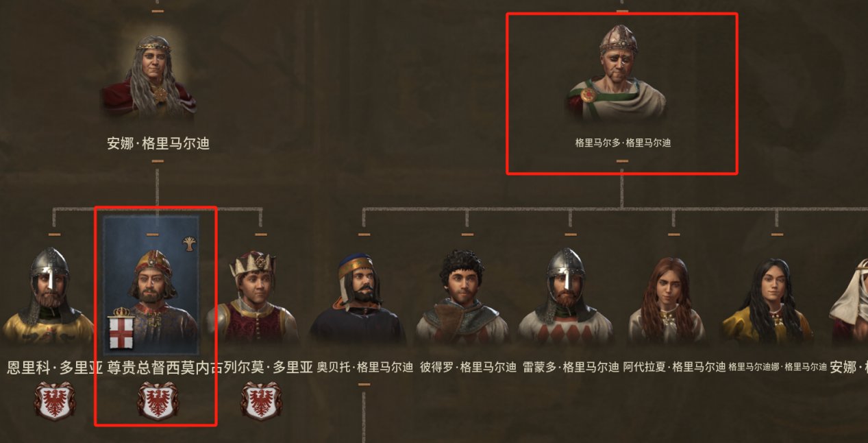Click the name label 阿代拉夏·格里马尔迪

pos(674,367)
